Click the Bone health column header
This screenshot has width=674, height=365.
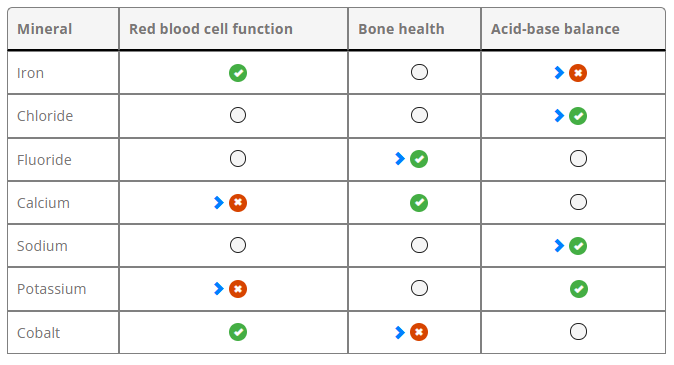pyautogui.click(x=401, y=29)
